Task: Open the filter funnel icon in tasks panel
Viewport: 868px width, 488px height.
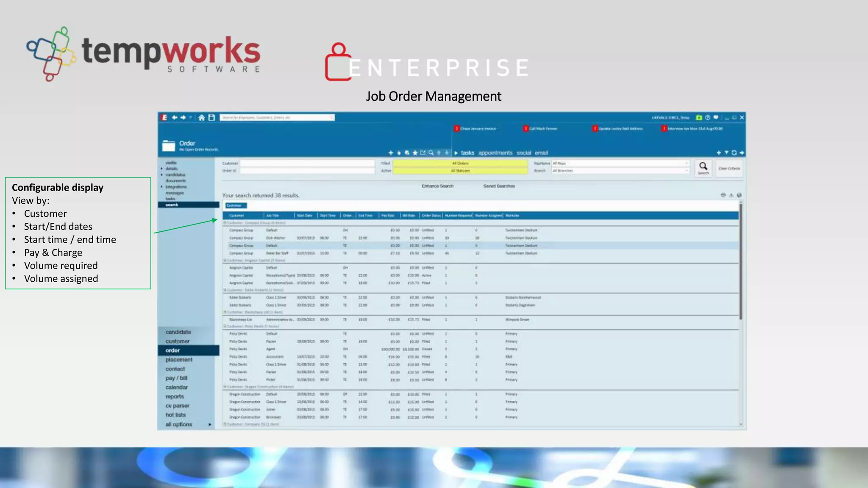Action: (726, 152)
